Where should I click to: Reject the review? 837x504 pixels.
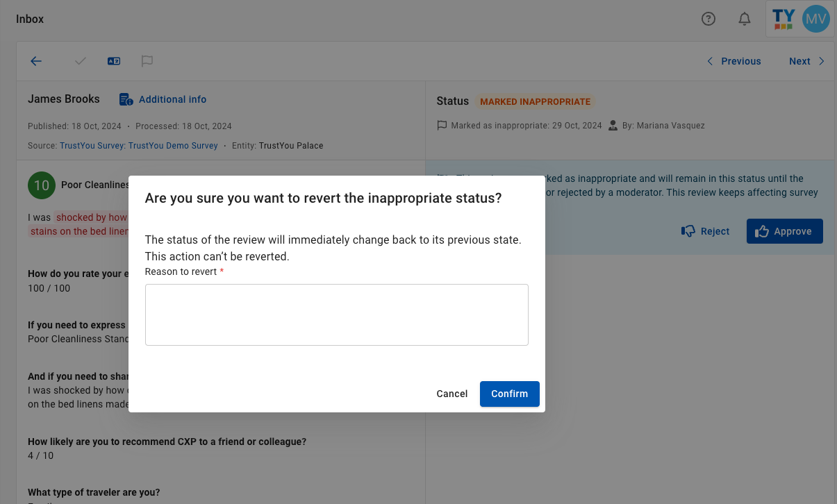[706, 231]
